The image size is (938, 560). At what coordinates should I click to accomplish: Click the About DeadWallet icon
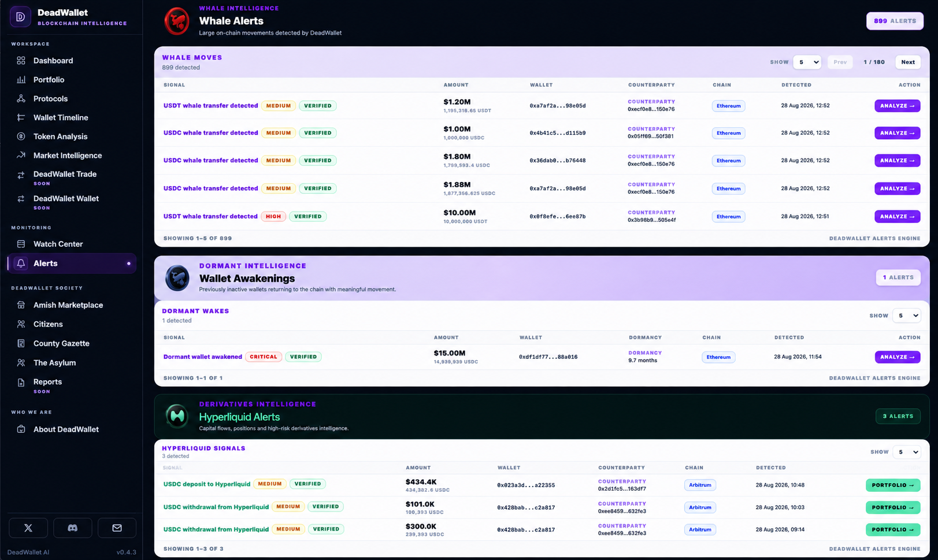[21, 429]
